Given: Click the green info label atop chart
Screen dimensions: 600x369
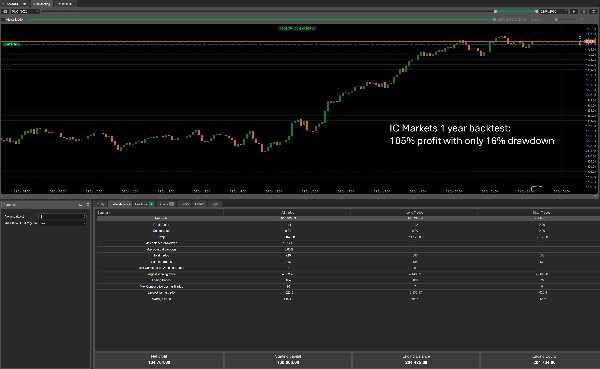Looking at the screenshot, I should pyautogui.click(x=297, y=28).
